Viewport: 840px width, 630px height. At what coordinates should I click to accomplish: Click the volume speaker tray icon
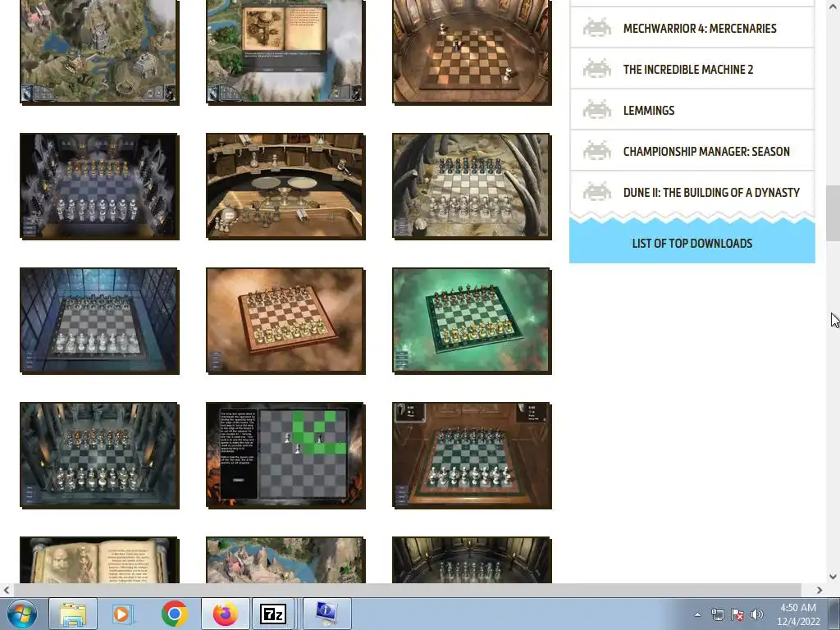click(x=757, y=614)
